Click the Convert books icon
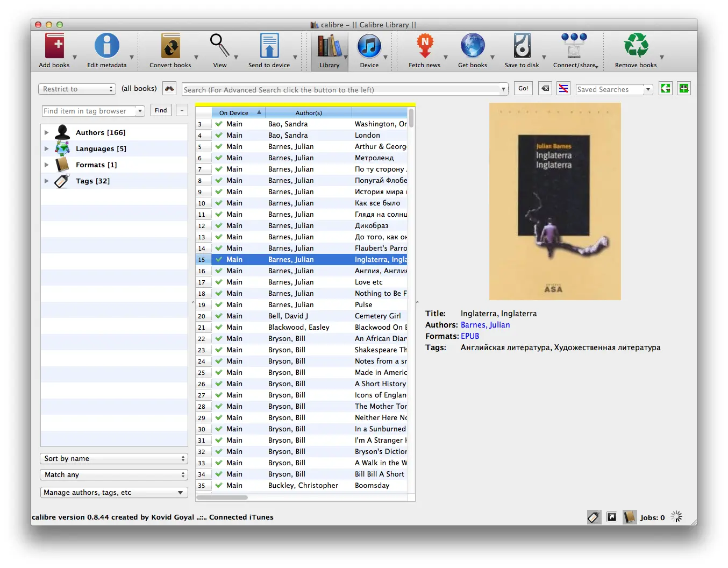Viewport: 728px width, 568px height. point(170,46)
